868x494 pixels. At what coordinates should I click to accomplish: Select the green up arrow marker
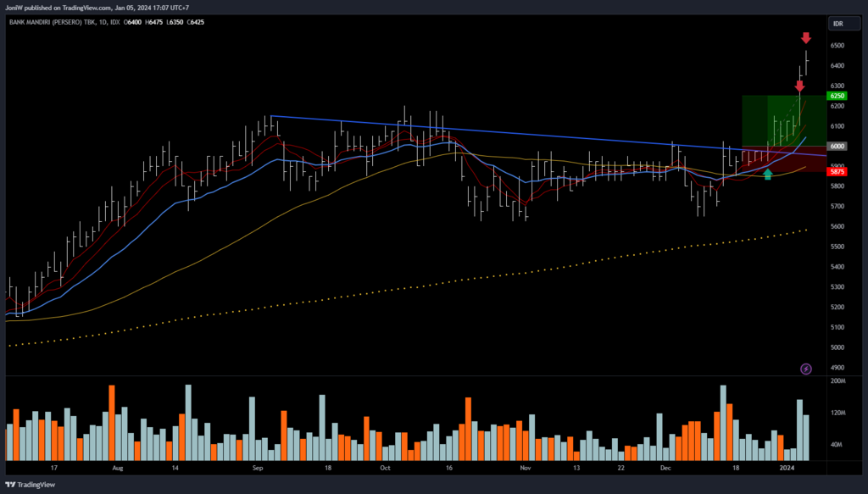(768, 174)
